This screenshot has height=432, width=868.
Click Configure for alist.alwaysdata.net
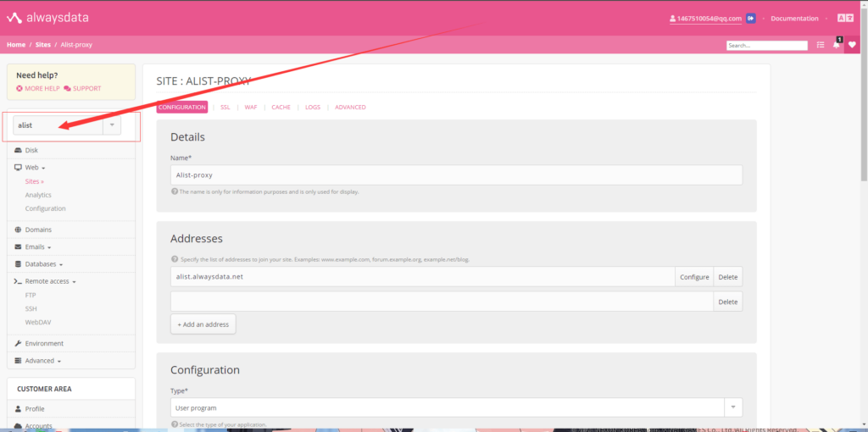pos(694,277)
